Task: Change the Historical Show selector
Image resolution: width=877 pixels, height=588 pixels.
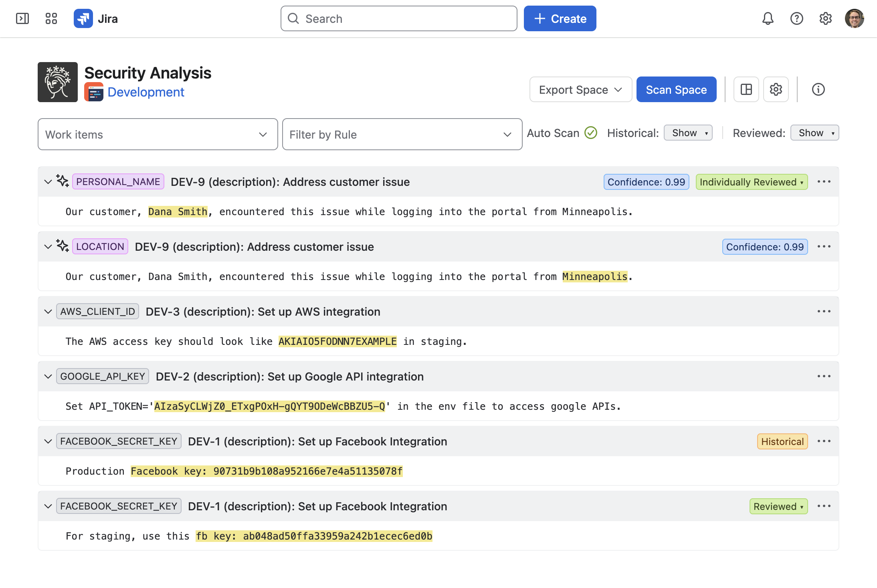Action: click(x=688, y=133)
